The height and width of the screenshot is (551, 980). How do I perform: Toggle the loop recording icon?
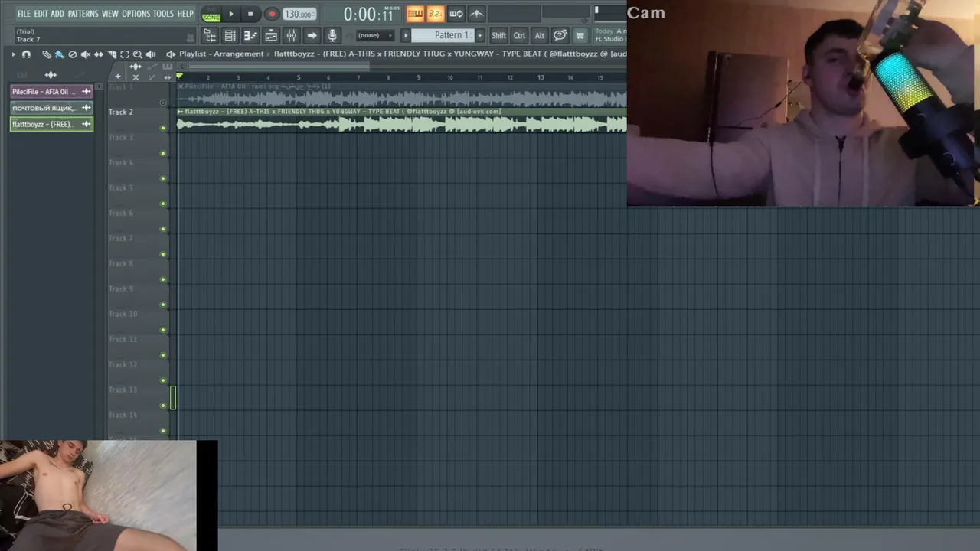coord(456,14)
